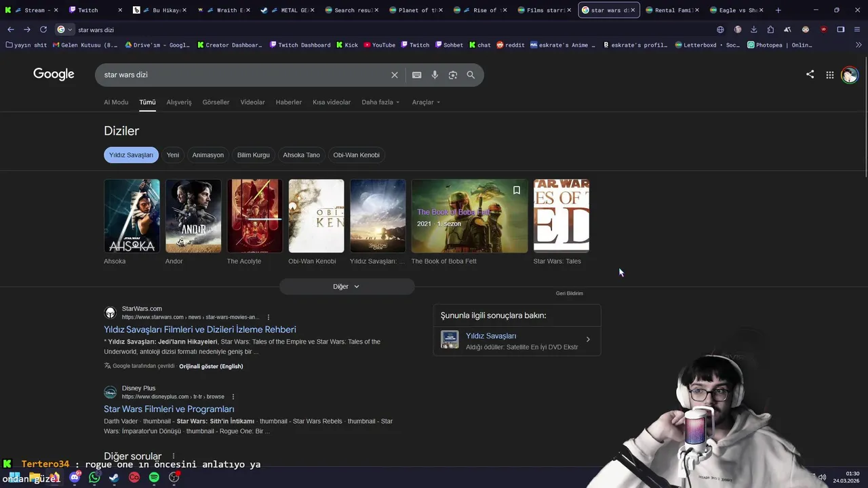Open a new browser tab with plus
The image size is (868, 488).
click(x=778, y=10)
